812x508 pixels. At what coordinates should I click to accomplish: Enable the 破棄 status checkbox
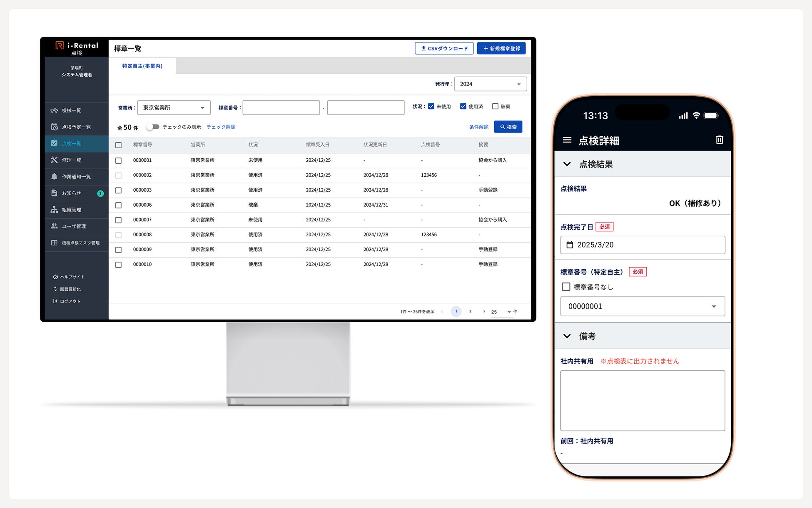[495, 106]
